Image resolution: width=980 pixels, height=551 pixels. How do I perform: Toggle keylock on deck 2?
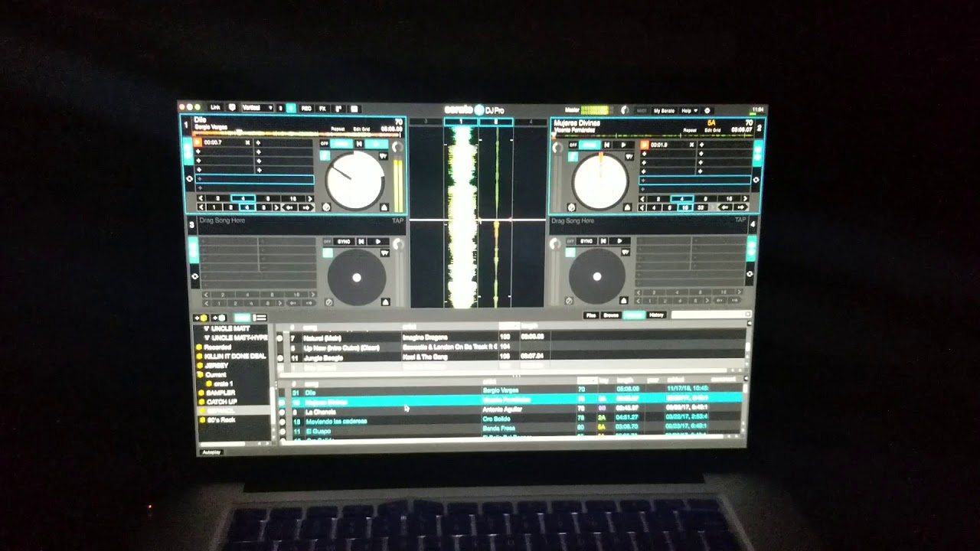click(x=573, y=157)
